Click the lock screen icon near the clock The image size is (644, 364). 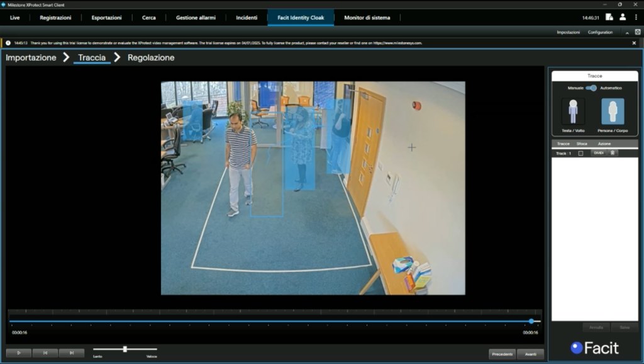click(x=609, y=17)
